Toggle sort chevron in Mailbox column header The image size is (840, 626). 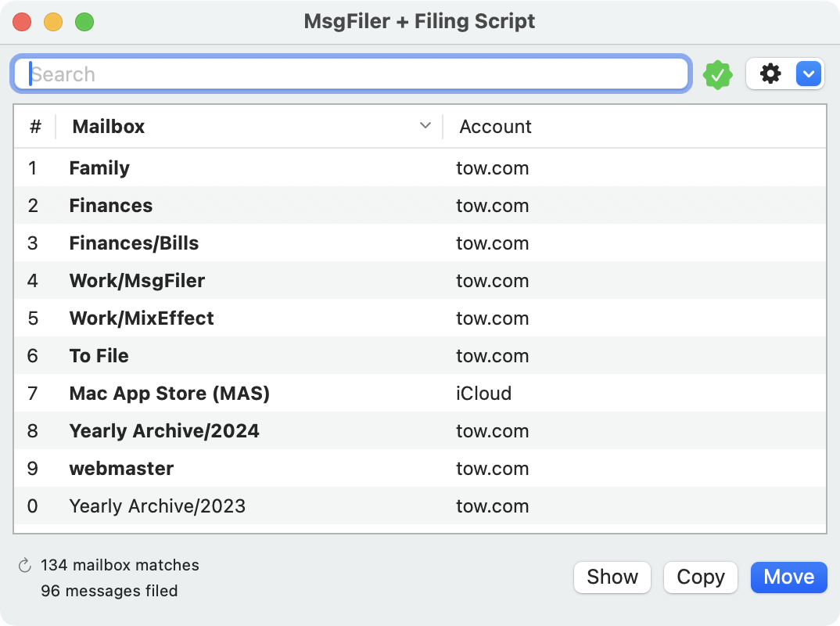tap(425, 126)
